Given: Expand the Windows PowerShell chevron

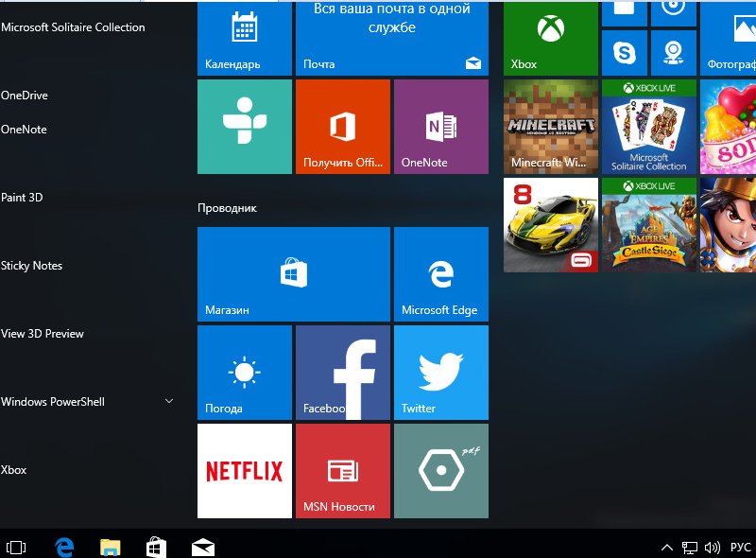Looking at the screenshot, I should tap(169, 401).
